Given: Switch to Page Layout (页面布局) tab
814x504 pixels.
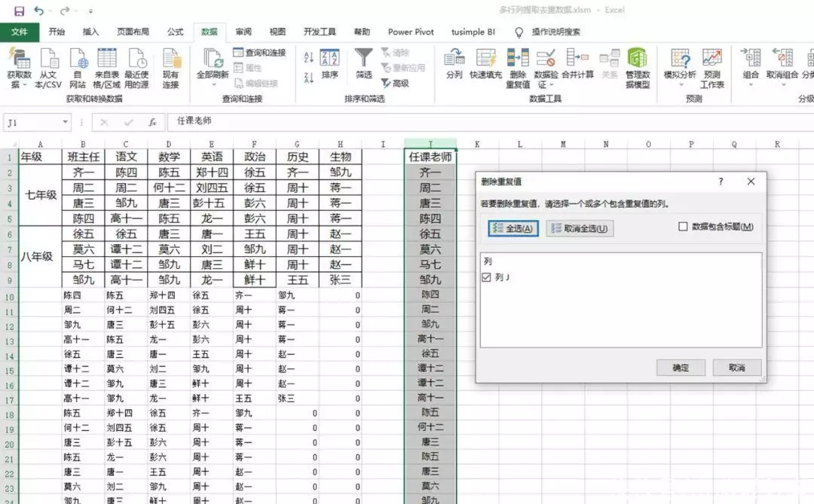Looking at the screenshot, I should click(x=133, y=32).
